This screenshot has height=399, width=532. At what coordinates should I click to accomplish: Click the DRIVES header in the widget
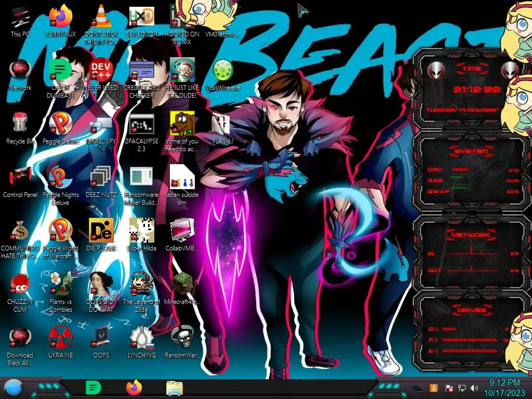coord(471,310)
